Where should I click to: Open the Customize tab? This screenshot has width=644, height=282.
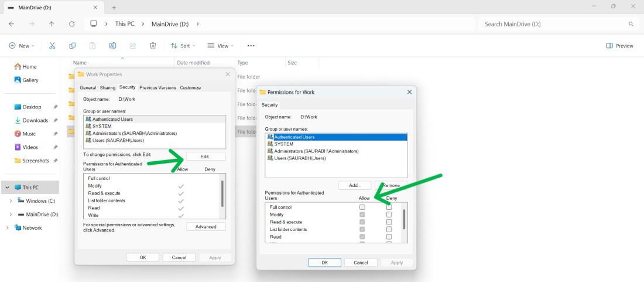[191, 87]
